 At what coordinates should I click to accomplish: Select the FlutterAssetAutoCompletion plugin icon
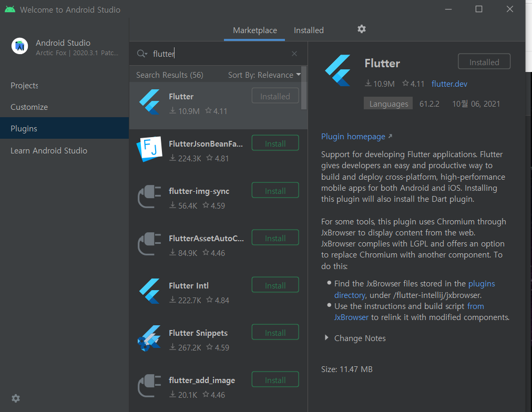[149, 244]
